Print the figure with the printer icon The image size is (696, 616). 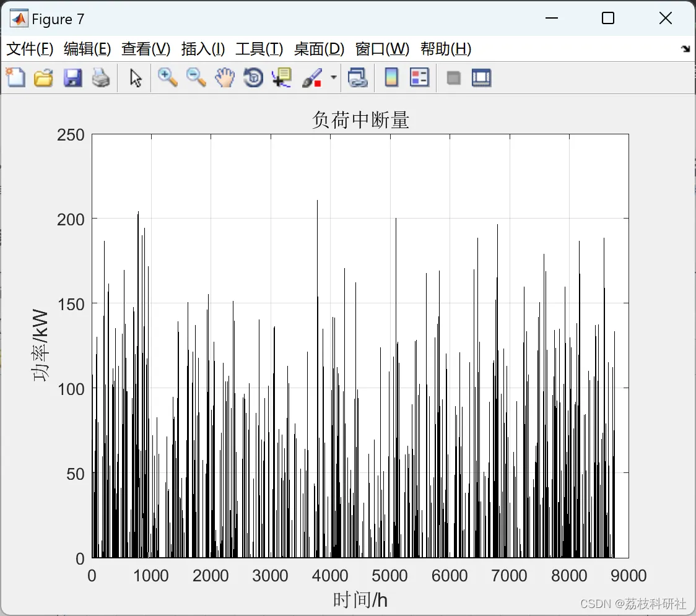pyautogui.click(x=101, y=77)
